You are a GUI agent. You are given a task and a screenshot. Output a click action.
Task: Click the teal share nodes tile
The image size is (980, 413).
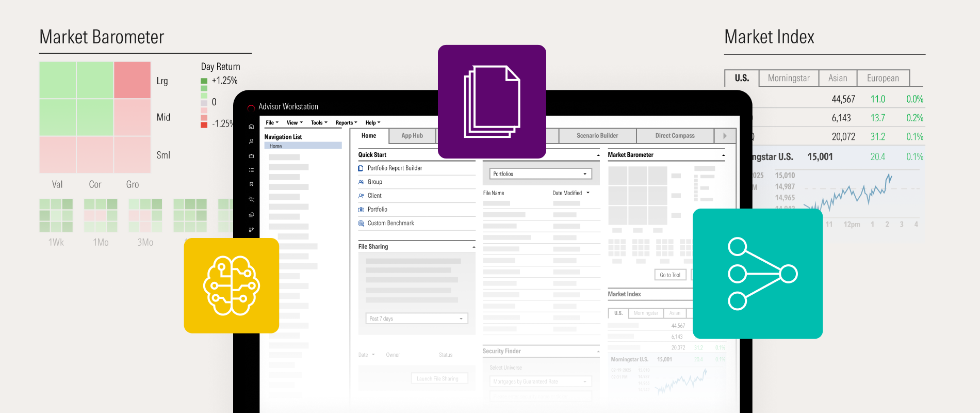click(x=757, y=274)
